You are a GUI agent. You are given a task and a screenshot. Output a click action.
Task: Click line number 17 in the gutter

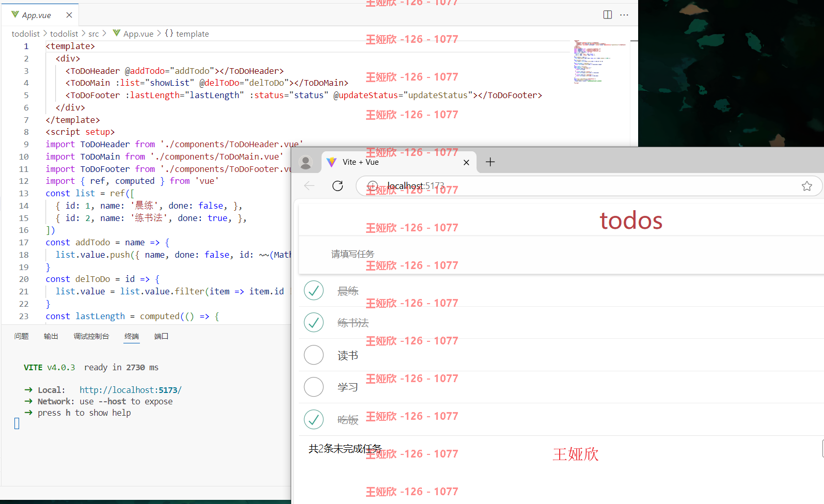24,242
